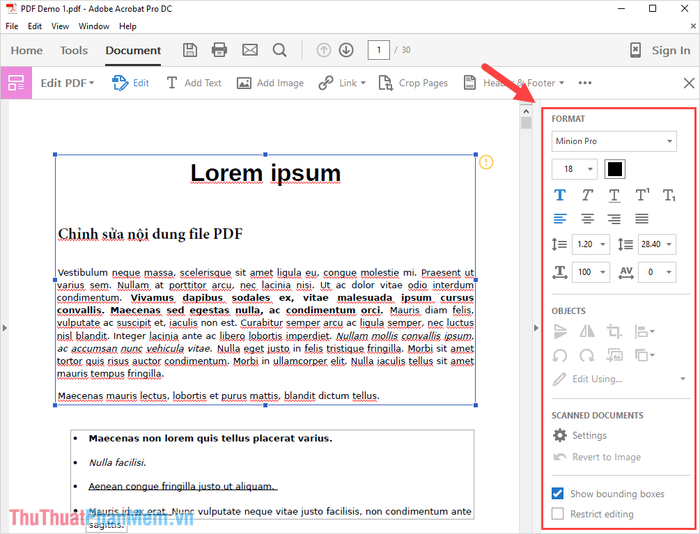Enable Restrict editing checkbox

pos(558,514)
